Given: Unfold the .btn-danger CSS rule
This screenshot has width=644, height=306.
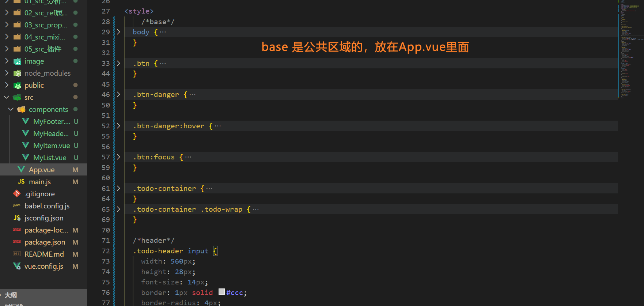Looking at the screenshot, I should (x=118, y=94).
